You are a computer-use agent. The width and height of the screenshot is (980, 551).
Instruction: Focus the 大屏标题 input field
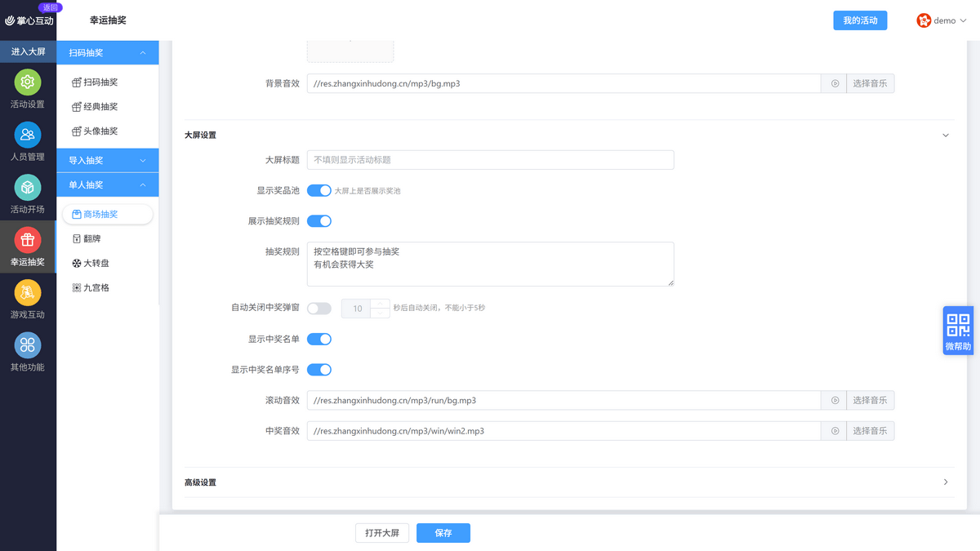pos(490,160)
